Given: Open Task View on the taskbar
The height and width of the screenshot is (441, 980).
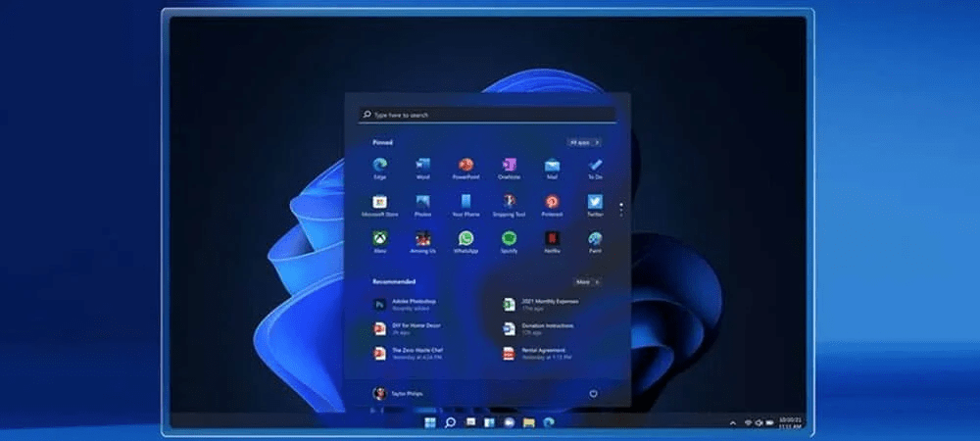Looking at the screenshot, I should 470,423.
